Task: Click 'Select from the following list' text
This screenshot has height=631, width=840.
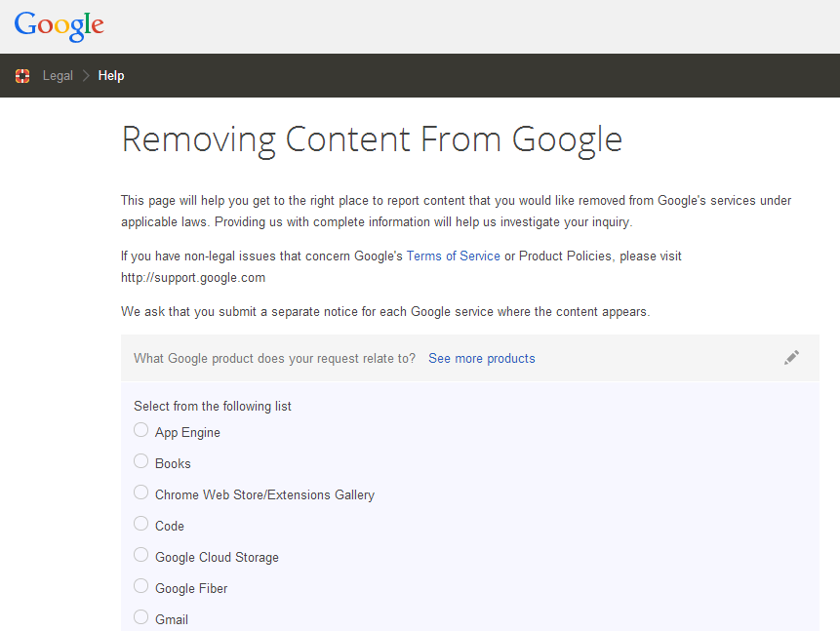Action: (x=213, y=406)
